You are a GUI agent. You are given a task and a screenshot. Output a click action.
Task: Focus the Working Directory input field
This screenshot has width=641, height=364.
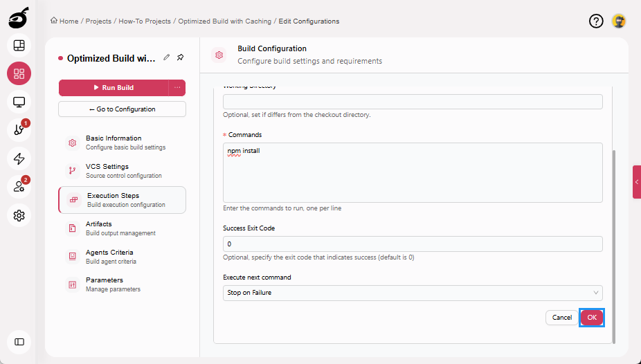pyautogui.click(x=413, y=102)
